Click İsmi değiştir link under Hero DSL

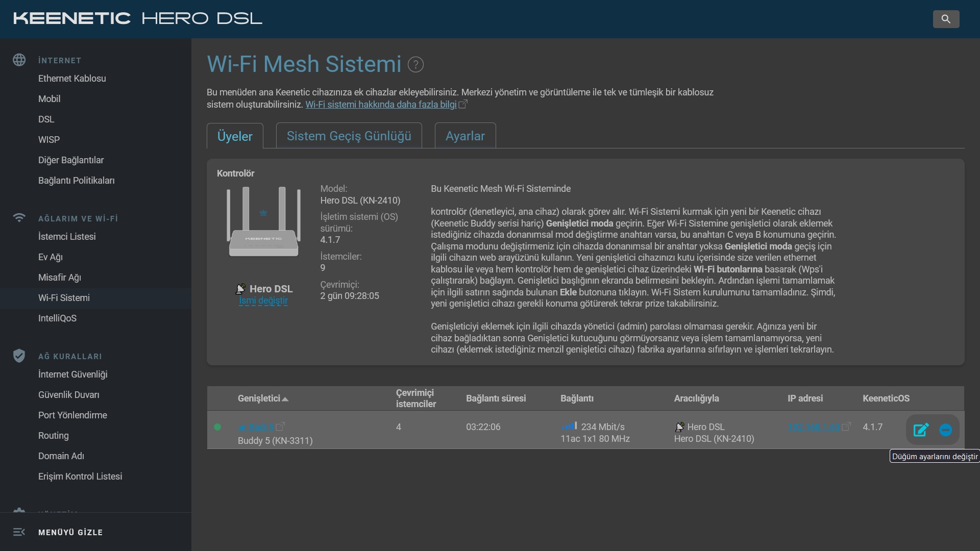tap(263, 300)
